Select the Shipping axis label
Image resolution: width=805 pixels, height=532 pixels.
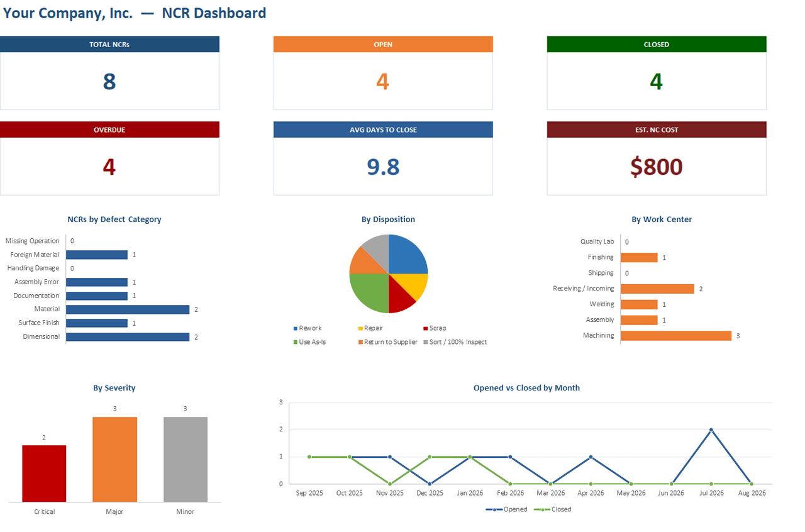click(601, 273)
